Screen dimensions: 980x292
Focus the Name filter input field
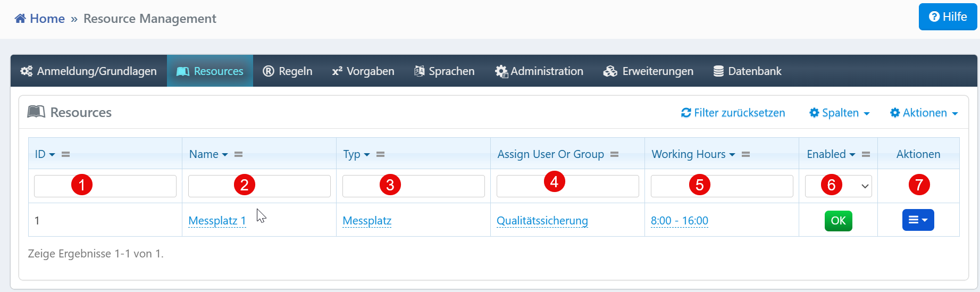259,186
